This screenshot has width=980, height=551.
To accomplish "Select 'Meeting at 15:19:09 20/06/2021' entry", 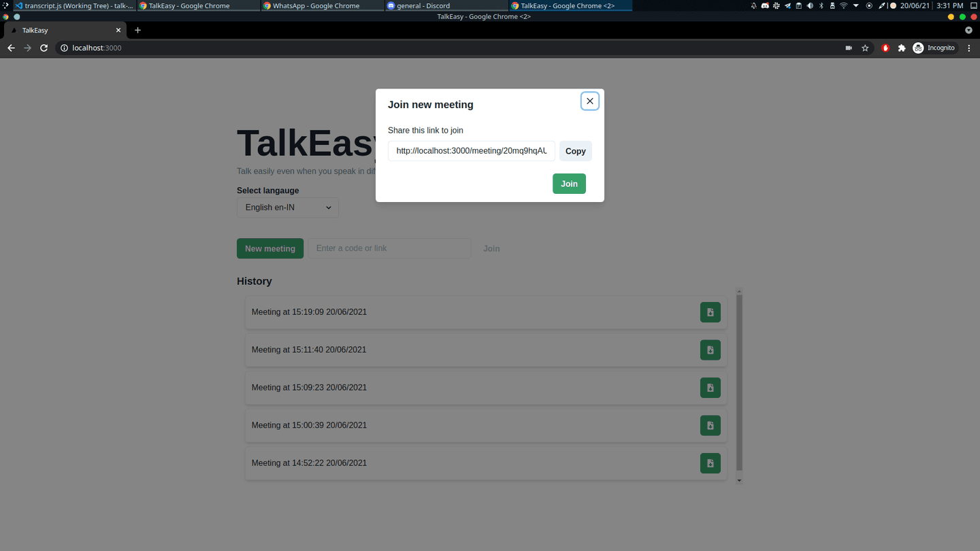I will coord(486,312).
